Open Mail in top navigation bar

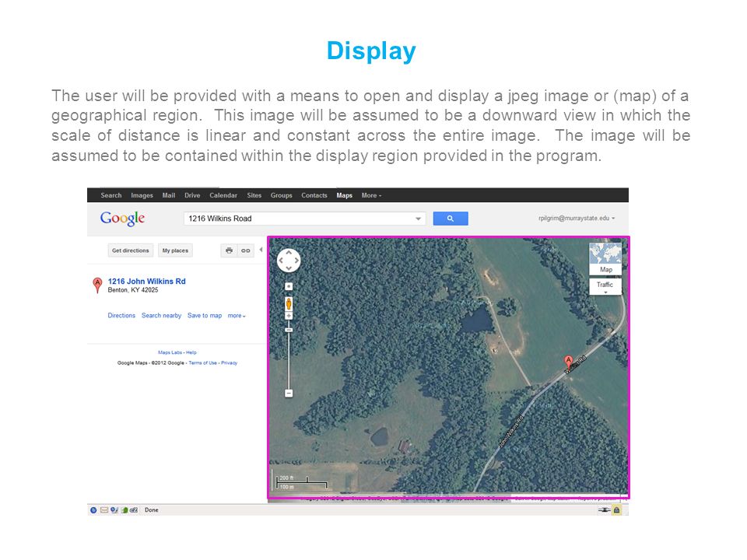pyautogui.click(x=169, y=195)
